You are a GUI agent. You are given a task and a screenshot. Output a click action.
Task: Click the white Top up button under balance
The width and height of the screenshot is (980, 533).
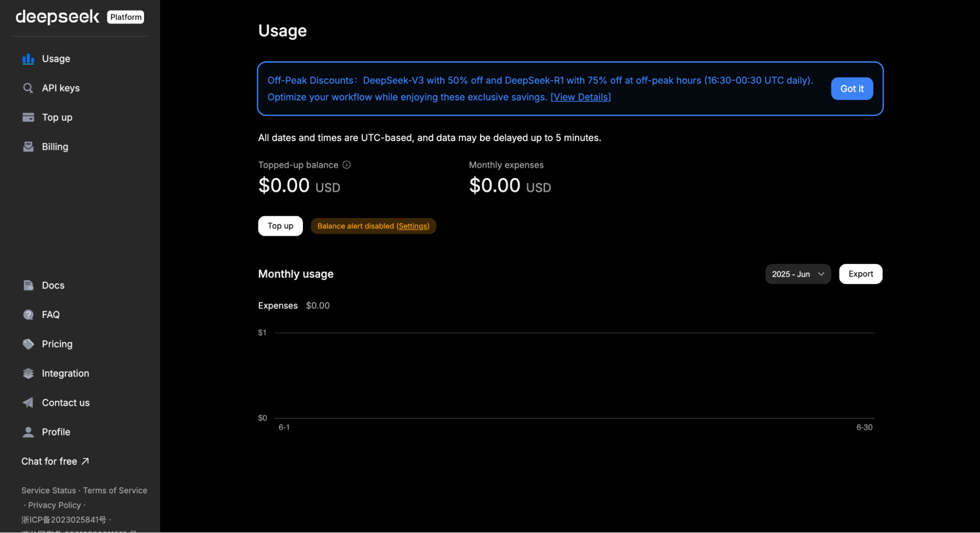280,226
